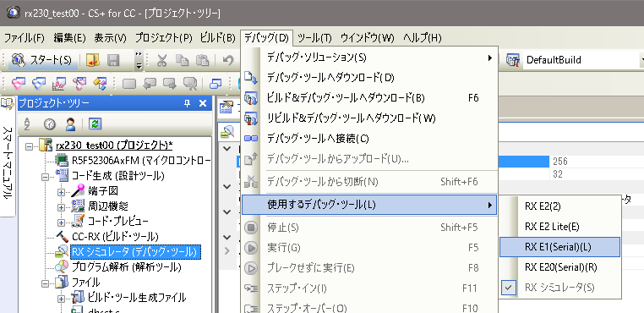Click the undo arrow icon
This screenshot has width=644, height=313.
point(227,60)
